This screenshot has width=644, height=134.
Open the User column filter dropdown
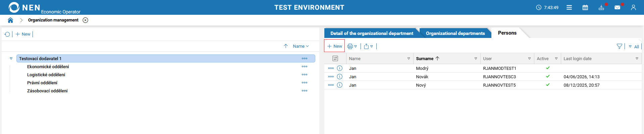tap(529, 58)
